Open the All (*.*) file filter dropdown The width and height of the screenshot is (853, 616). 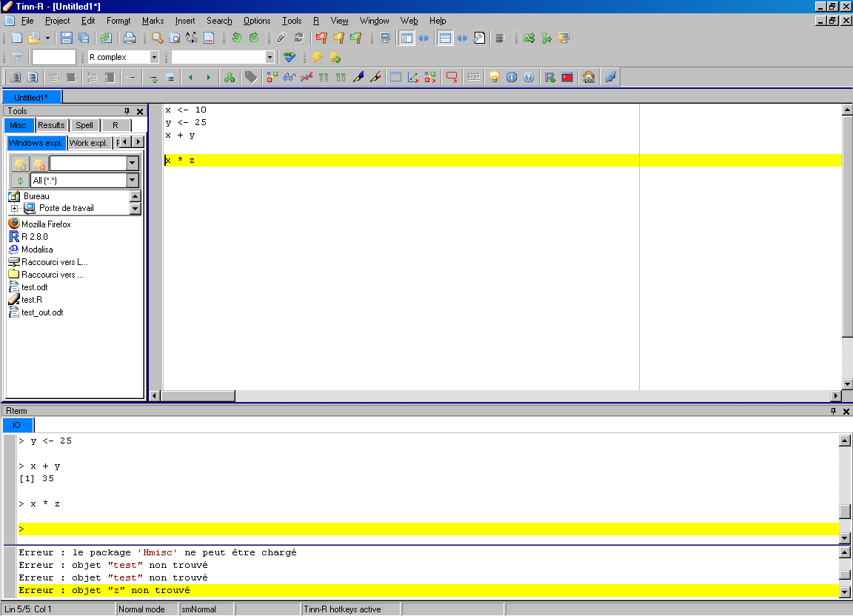[133, 181]
